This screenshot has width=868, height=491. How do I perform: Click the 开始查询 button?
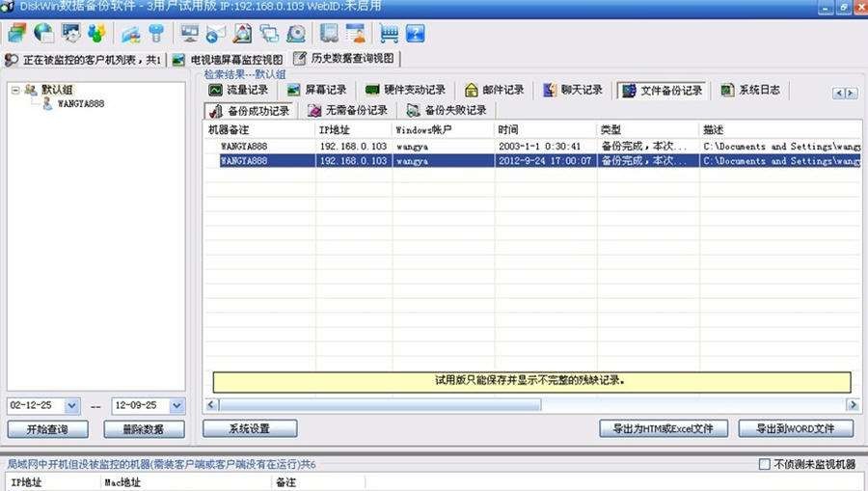47,429
